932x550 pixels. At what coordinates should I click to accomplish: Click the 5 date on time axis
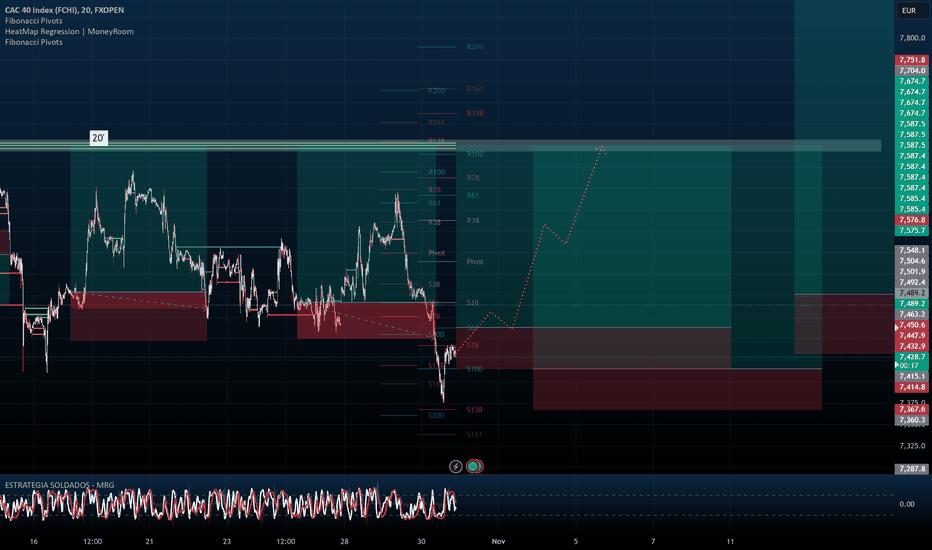tap(575, 542)
